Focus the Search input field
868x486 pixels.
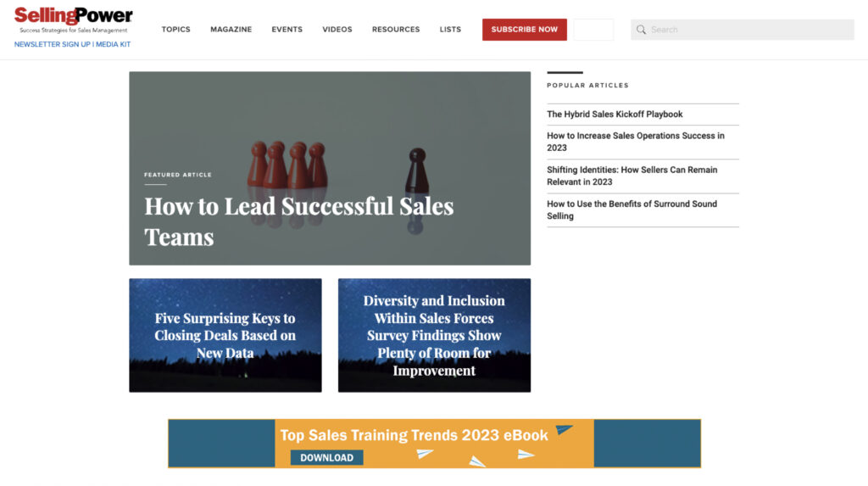tap(742, 30)
